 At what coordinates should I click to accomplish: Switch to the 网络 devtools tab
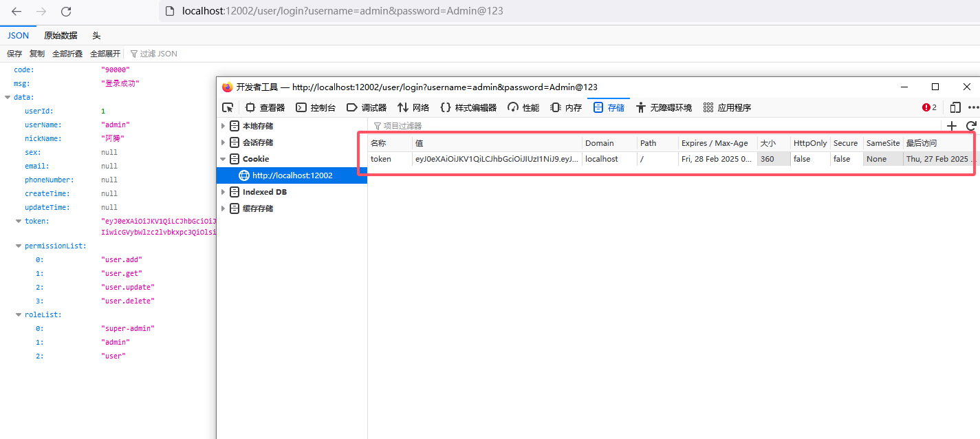(413, 107)
